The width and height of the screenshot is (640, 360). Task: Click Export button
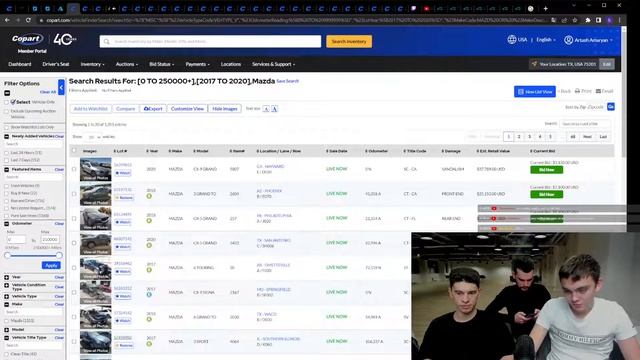coord(153,109)
